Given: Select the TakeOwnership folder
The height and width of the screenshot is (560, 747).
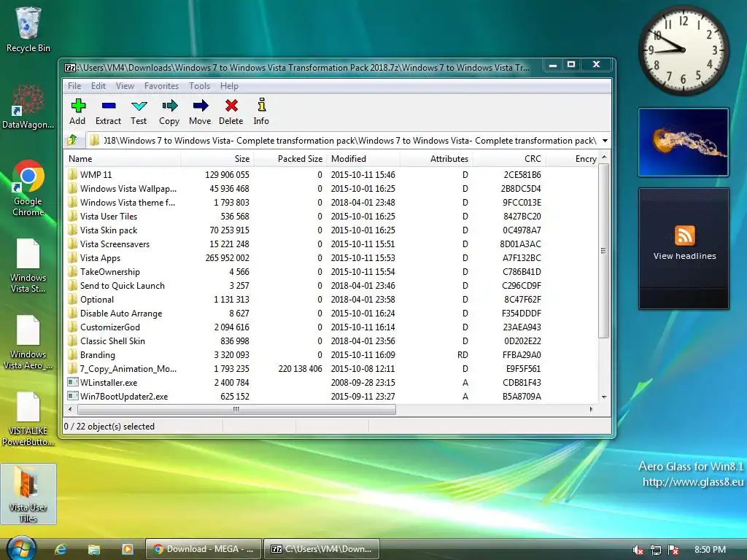Looking at the screenshot, I should point(330,271).
